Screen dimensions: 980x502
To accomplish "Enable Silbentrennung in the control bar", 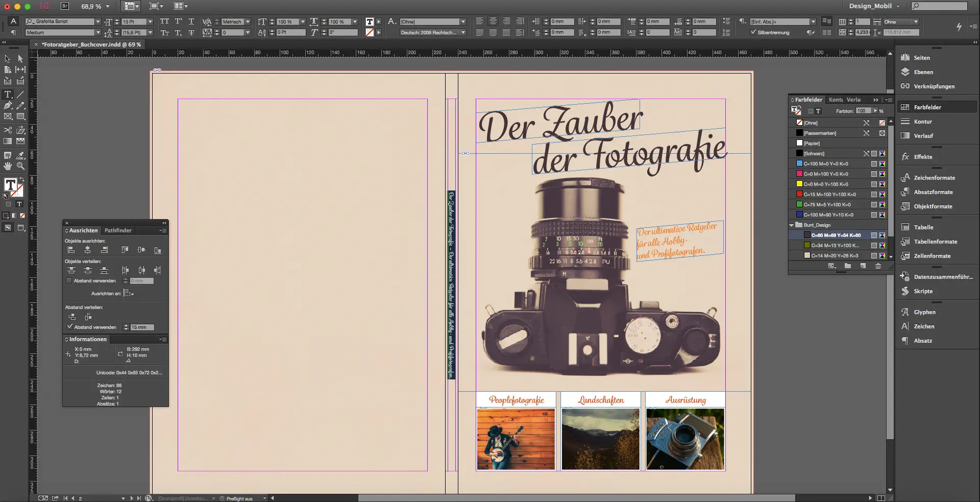I will coord(754,32).
